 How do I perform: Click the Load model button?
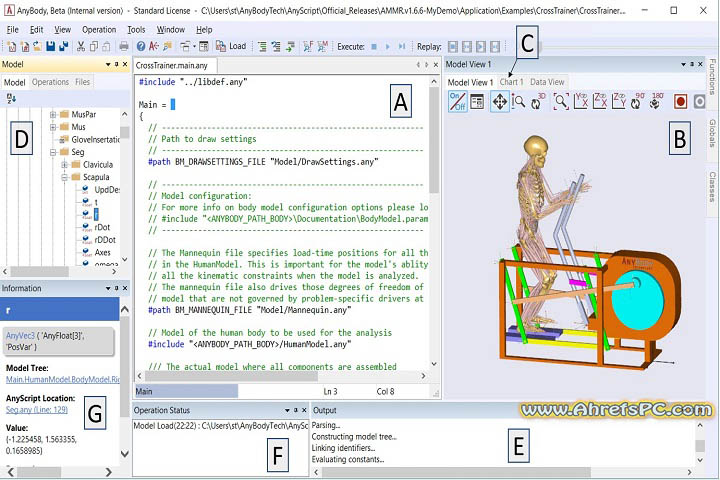(x=231, y=46)
